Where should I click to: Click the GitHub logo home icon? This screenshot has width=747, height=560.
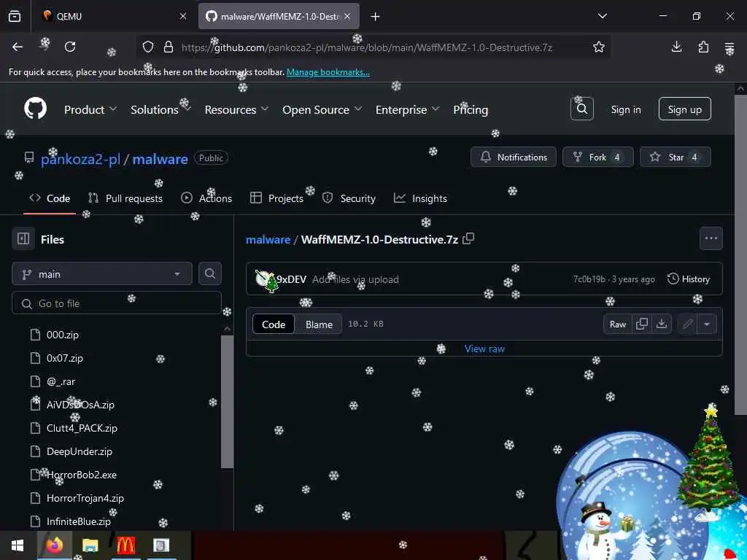pyautogui.click(x=35, y=109)
